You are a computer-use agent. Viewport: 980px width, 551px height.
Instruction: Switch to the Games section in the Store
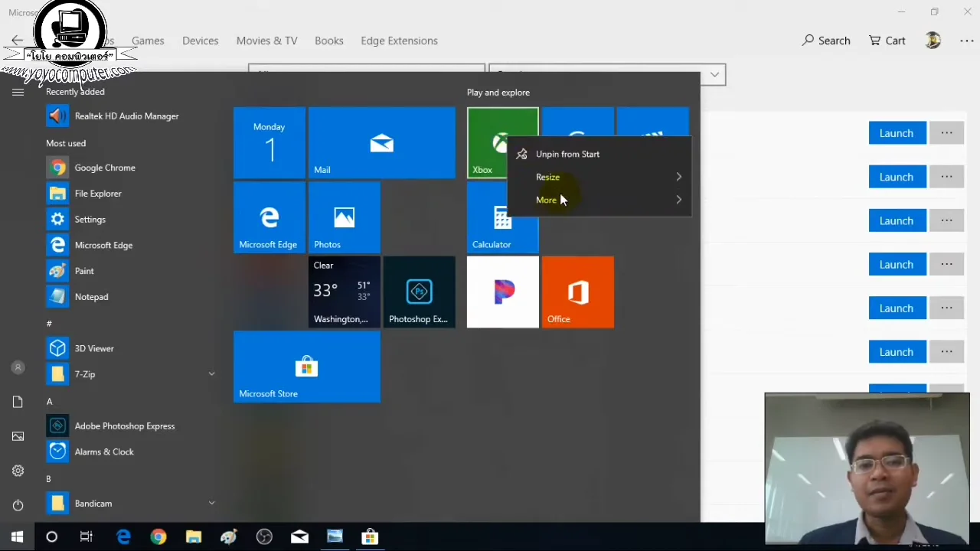148,41
